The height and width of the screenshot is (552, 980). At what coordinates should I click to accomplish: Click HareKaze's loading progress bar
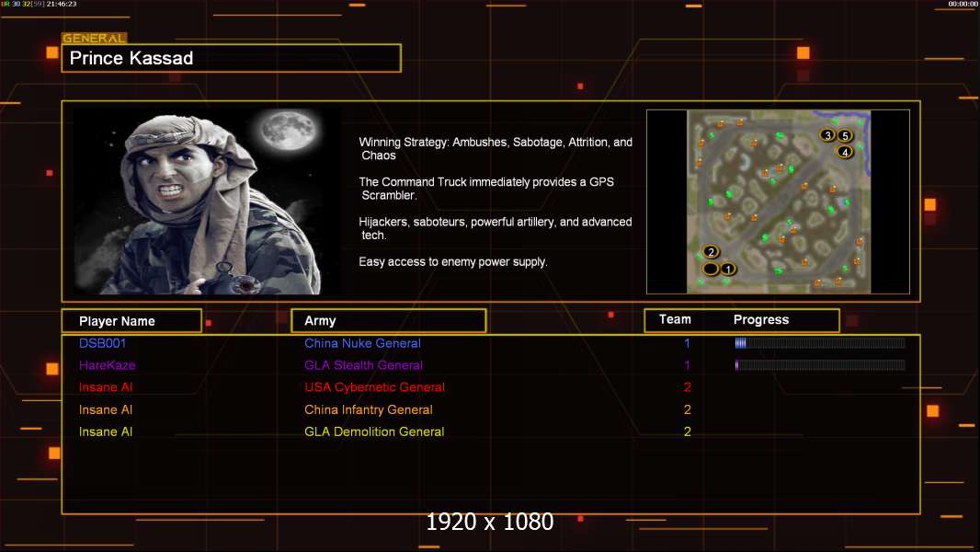[820, 364]
